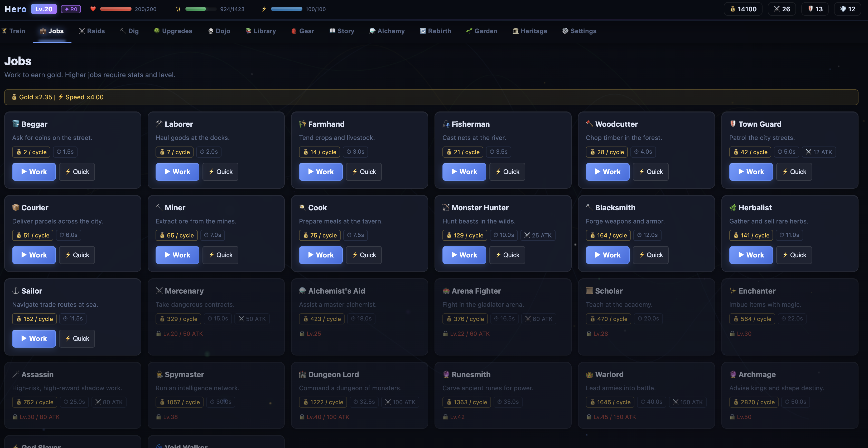Start Work as Sailor
The width and height of the screenshot is (868, 448).
[34, 339]
